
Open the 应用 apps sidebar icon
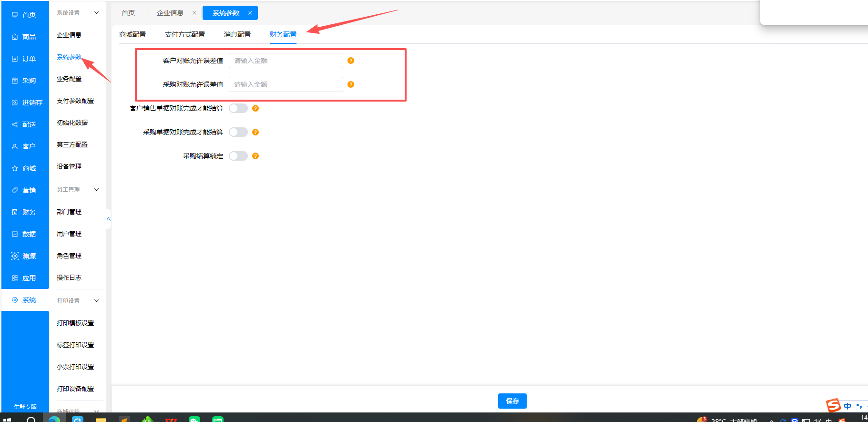15,278
